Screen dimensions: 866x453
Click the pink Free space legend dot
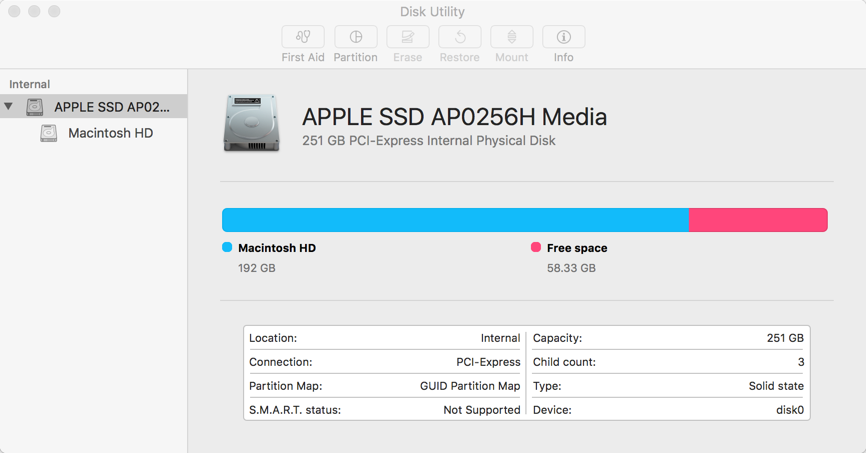pos(536,247)
